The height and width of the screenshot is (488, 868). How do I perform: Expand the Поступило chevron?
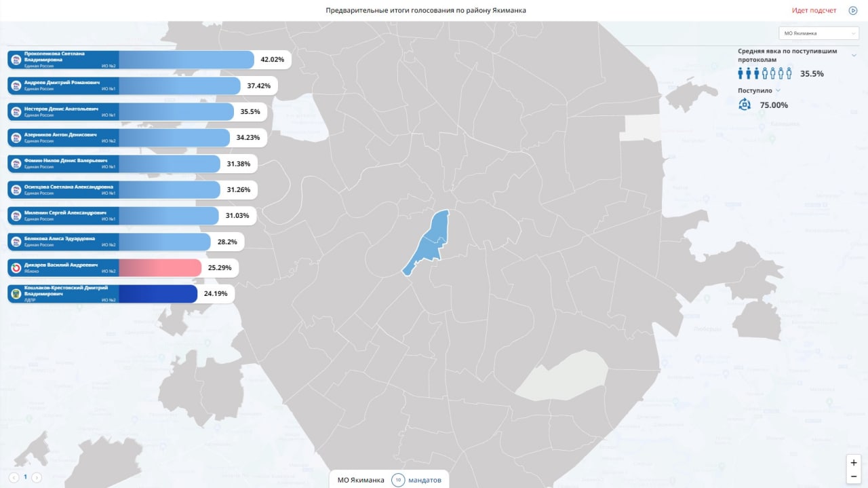click(x=778, y=90)
